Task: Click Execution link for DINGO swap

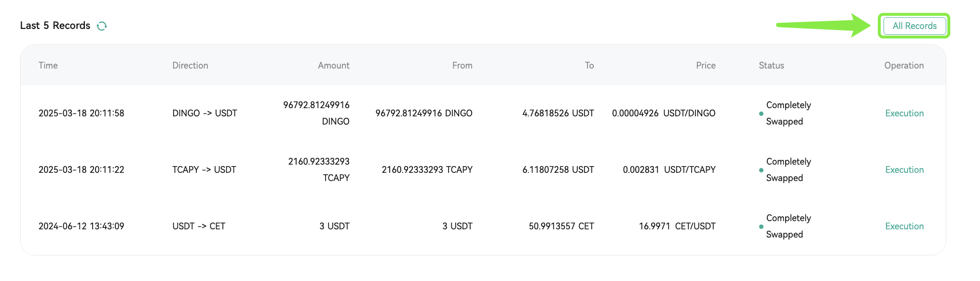Action: [x=904, y=113]
